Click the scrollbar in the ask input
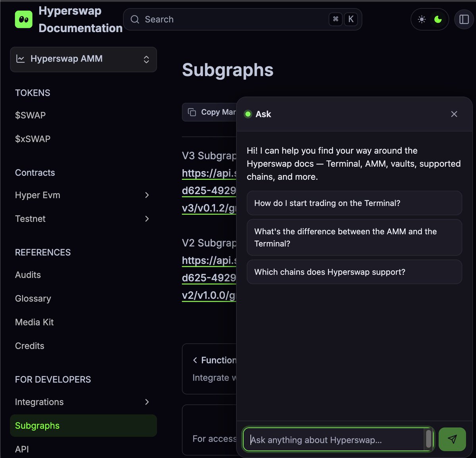Screen dimensions: 476x458 pyautogui.click(x=428, y=439)
